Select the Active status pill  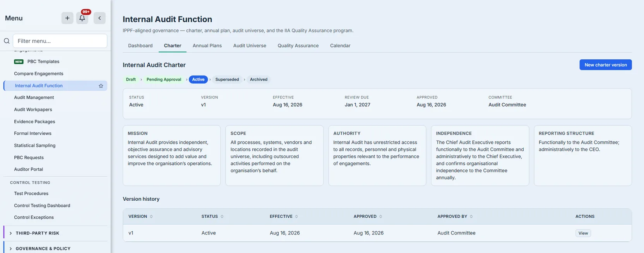pyautogui.click(x=198, y=79)
